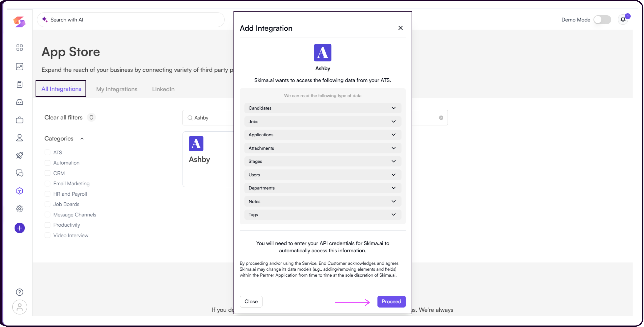Click the Ashby logo in the dialog

322,53
